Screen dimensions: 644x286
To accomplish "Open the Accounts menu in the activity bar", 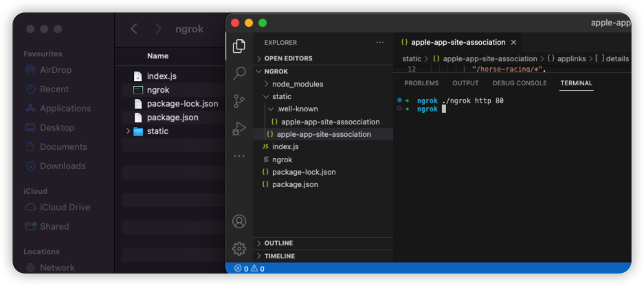I will click(239, 221).
